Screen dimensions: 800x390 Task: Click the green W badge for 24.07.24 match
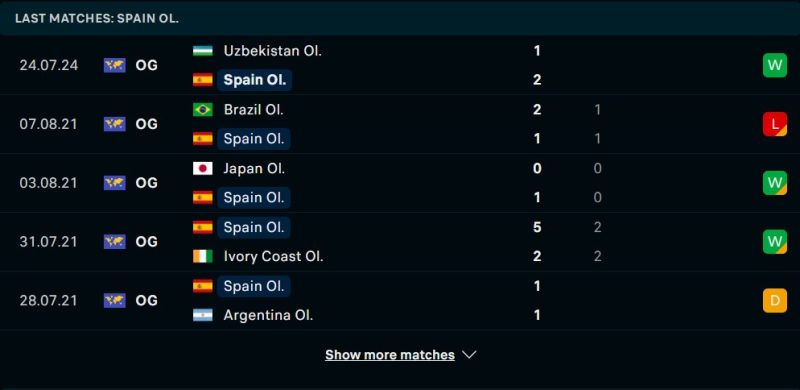(774, 65)
